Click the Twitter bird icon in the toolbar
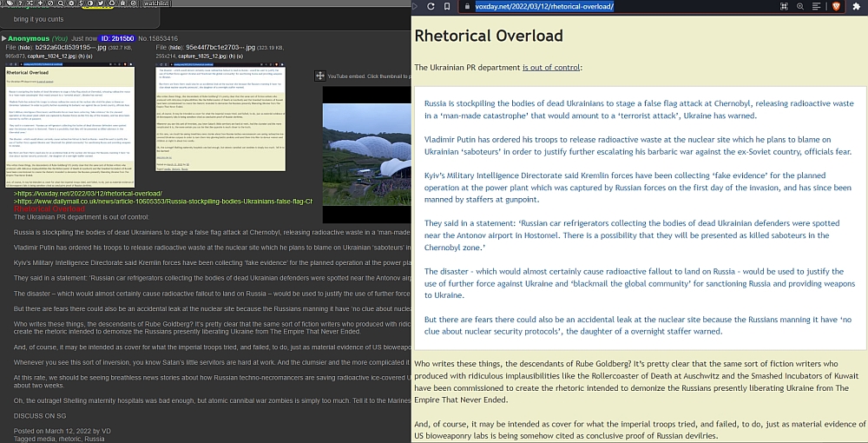This screenshot has height=443, width=868. click(x=101, y=3)
